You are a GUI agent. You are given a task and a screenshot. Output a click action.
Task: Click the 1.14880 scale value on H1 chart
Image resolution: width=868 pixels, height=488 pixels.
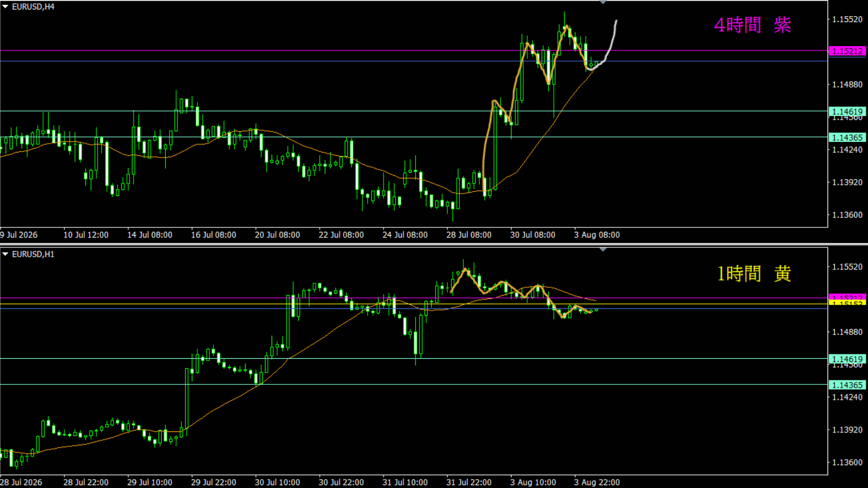pos(847,332)
